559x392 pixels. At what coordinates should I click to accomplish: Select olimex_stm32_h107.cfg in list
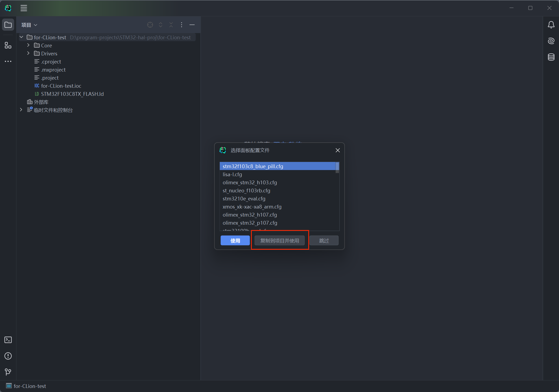click(277, 215)
